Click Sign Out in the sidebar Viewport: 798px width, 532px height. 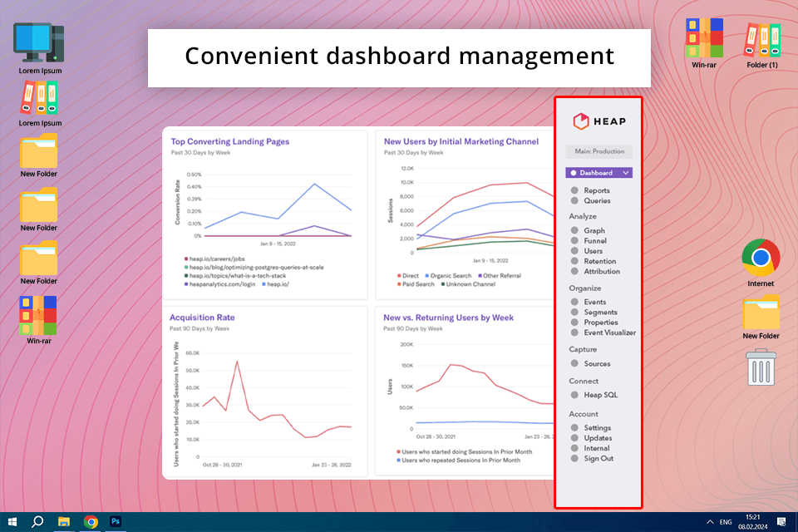pyautogui.click(x=598, y=458)
